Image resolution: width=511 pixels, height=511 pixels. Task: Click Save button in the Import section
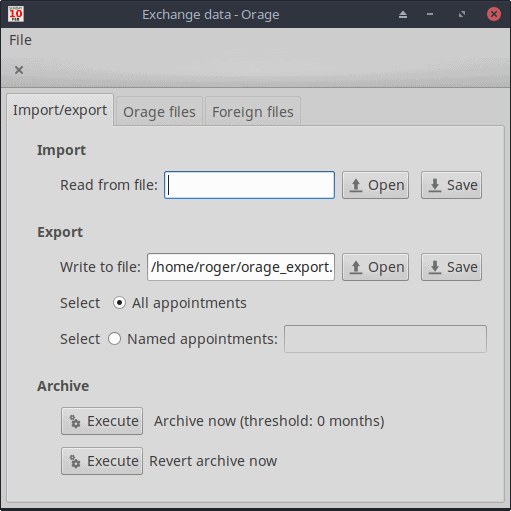click(451, 185)
